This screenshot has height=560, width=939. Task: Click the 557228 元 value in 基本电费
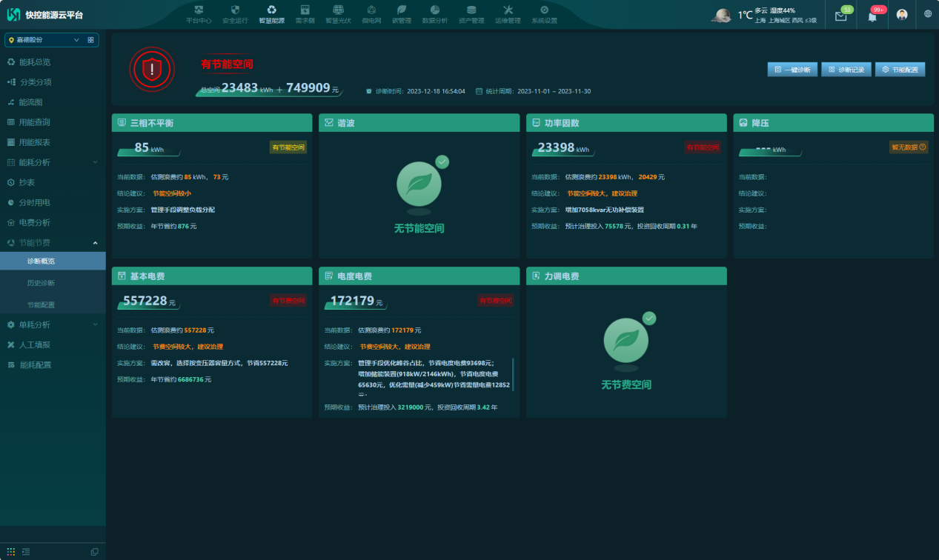click(149, 301)
